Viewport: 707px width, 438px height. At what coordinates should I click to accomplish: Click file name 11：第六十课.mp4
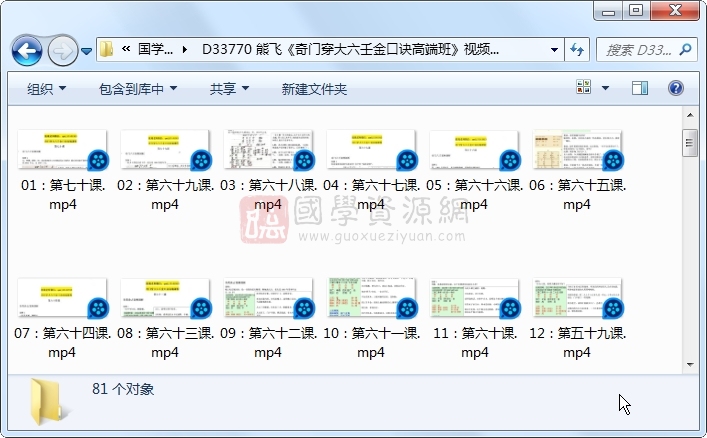click(x=474, y=342)
